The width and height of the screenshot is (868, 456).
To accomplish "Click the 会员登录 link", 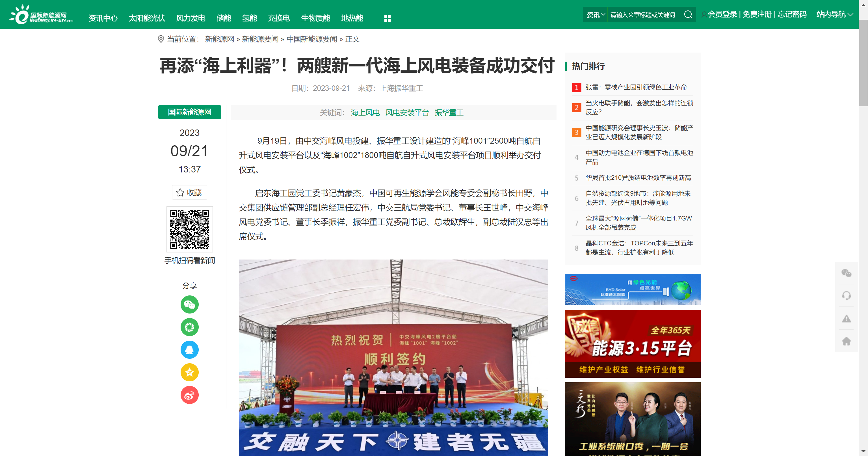I will pos(722,14).
